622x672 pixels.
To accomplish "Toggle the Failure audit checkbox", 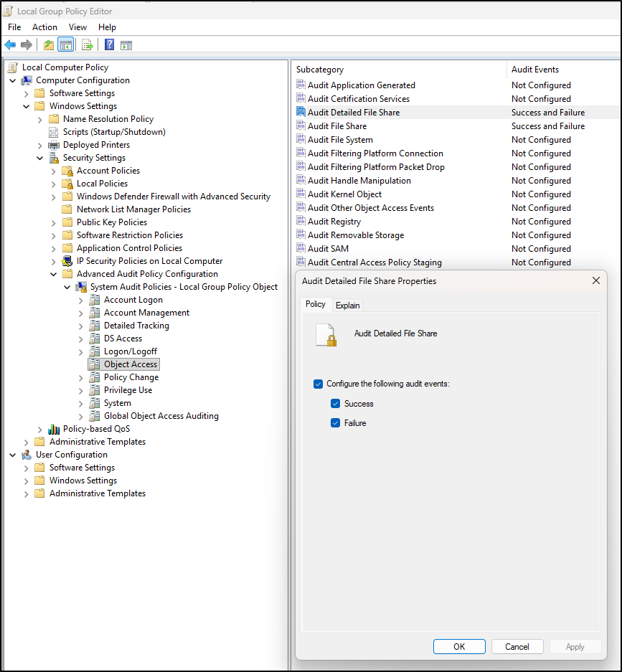I will (x=336, y=423).
